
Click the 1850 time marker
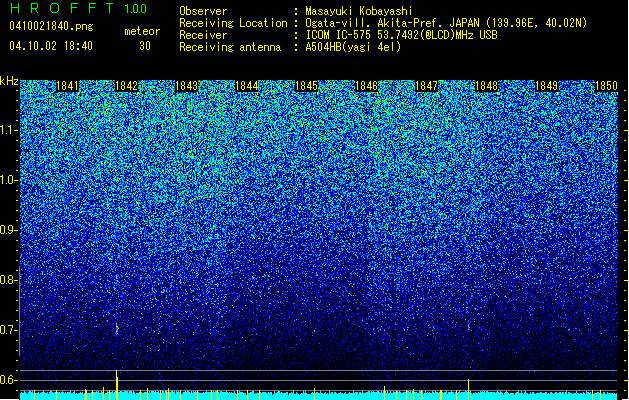coord(606,86)
